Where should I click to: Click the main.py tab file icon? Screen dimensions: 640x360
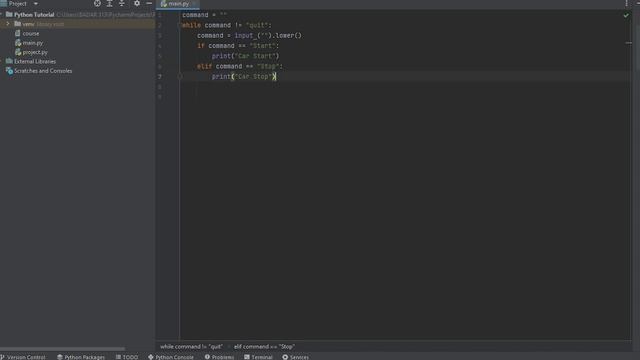pyautogui.click(x=164, y=4)
